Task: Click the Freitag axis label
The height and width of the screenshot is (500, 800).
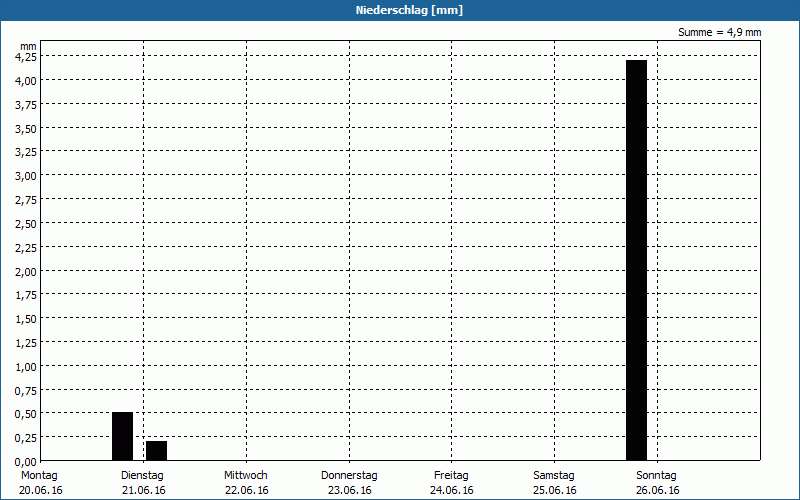Action: [451, 475]
